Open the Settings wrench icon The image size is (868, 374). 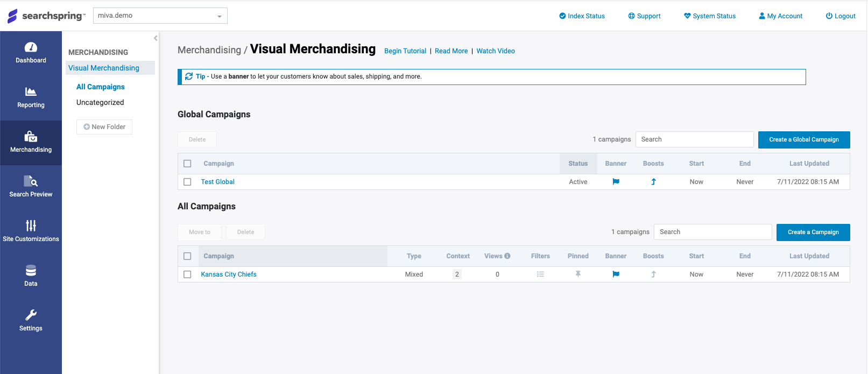31,315
